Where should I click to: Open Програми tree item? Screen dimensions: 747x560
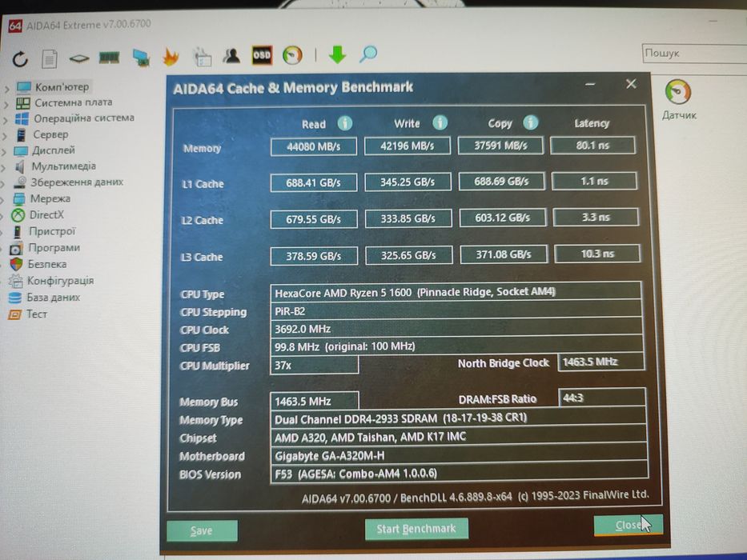click(x=54, y=248)
